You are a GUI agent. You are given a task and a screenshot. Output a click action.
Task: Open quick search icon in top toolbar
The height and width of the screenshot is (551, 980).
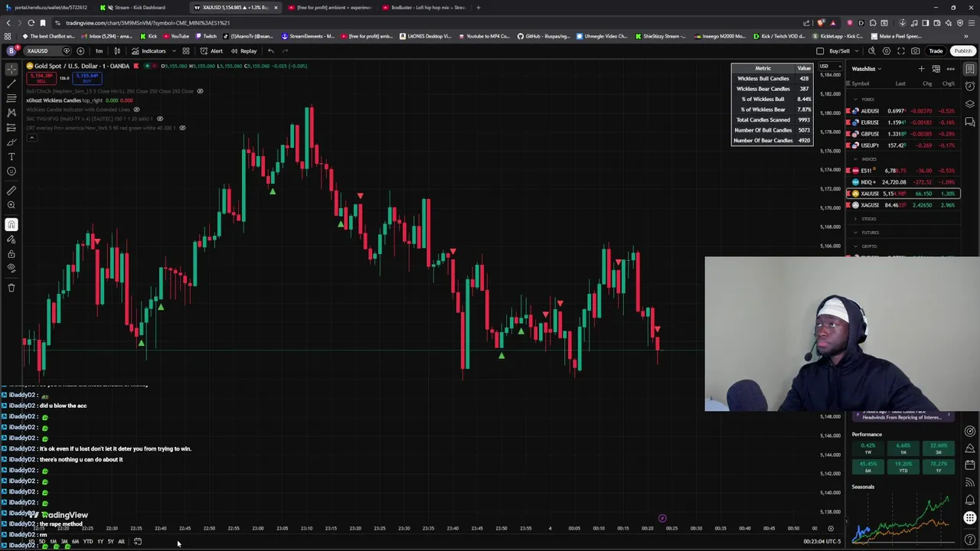[x=871, y=51]
